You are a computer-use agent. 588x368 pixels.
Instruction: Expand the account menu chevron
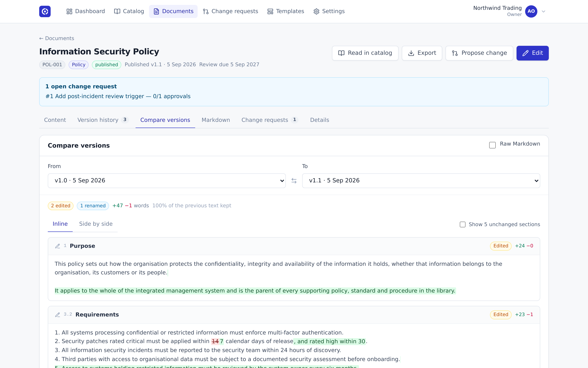click(543, 11)
